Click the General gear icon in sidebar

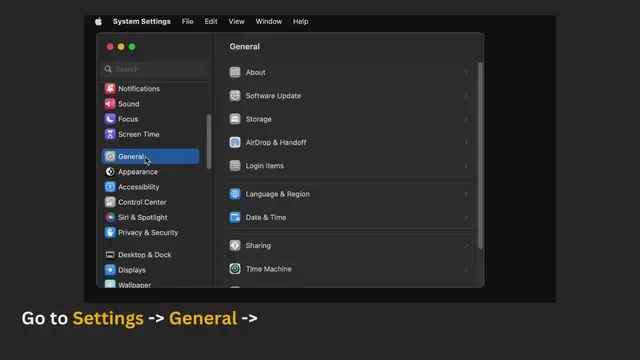[110, 156]
